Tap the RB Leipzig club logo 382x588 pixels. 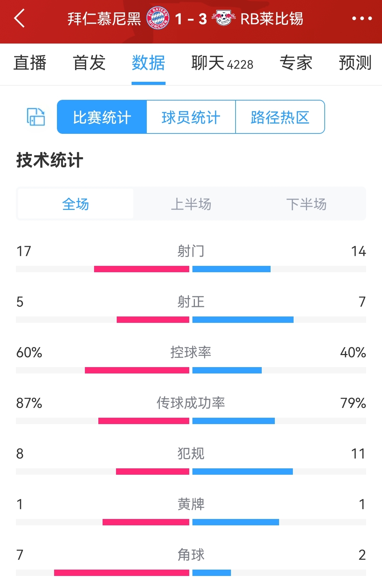click(224, 18)
